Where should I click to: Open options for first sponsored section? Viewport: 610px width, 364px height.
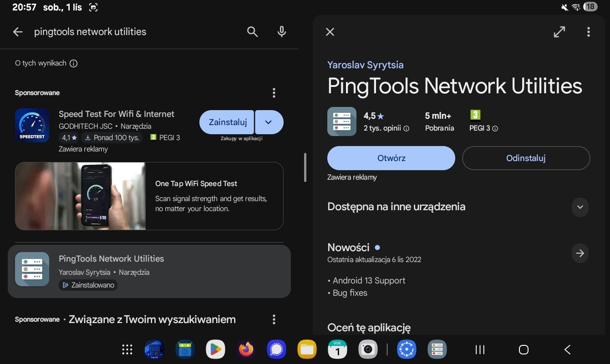(274, 93)
